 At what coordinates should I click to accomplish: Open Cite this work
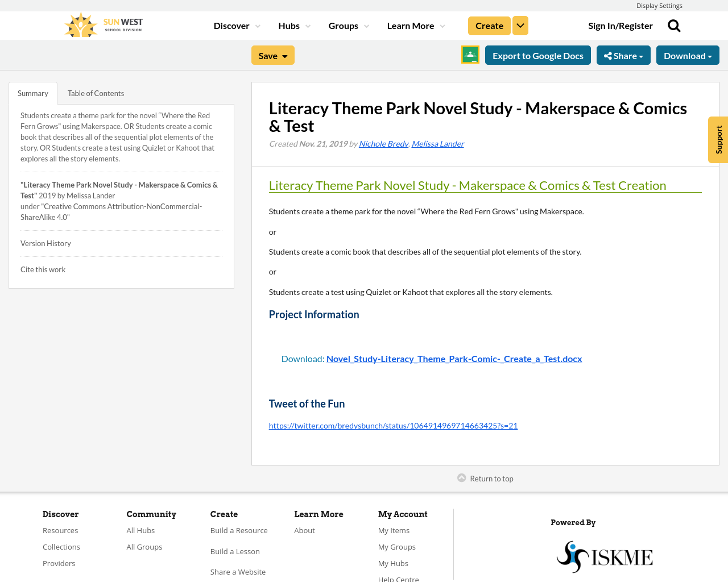click(x=43, y=268)
